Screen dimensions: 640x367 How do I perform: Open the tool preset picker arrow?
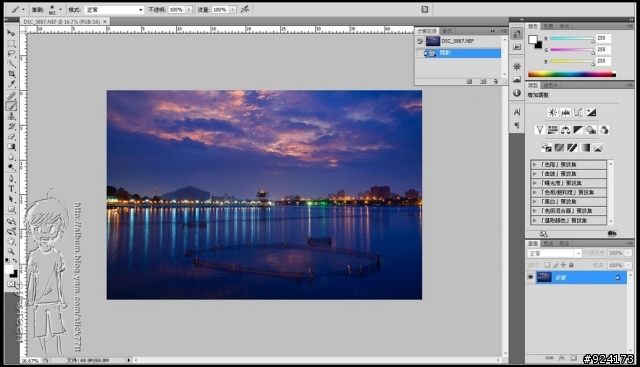point(23,9)
